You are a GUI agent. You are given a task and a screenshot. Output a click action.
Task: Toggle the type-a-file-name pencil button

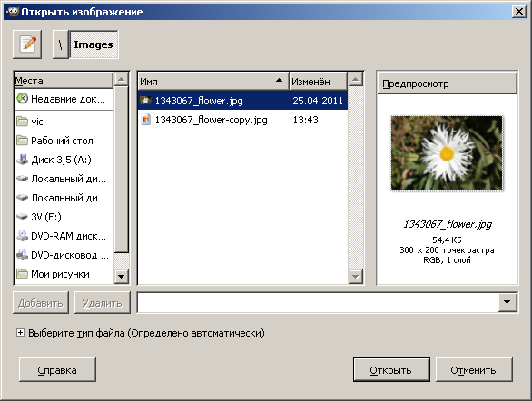(27, 44)
